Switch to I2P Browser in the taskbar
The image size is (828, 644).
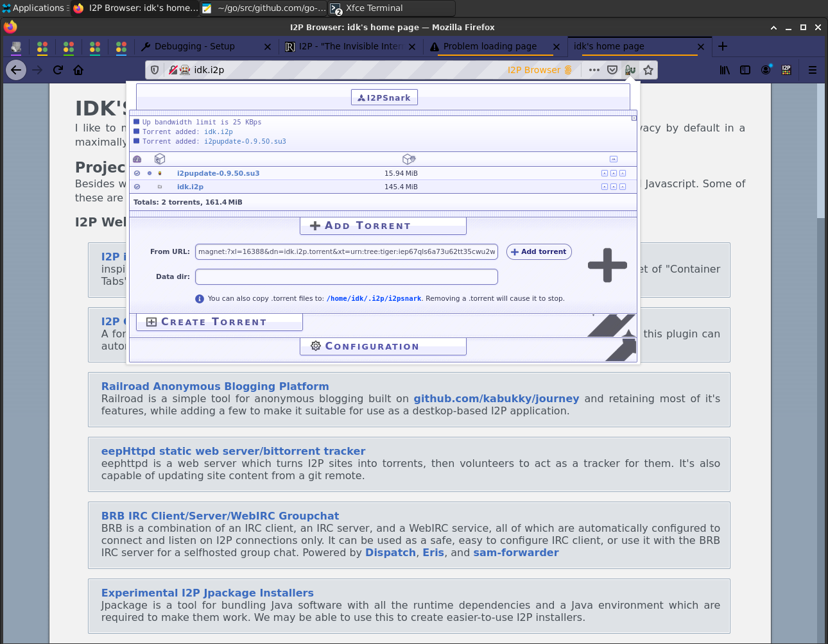pyautogui.click(x=135, y=8)
